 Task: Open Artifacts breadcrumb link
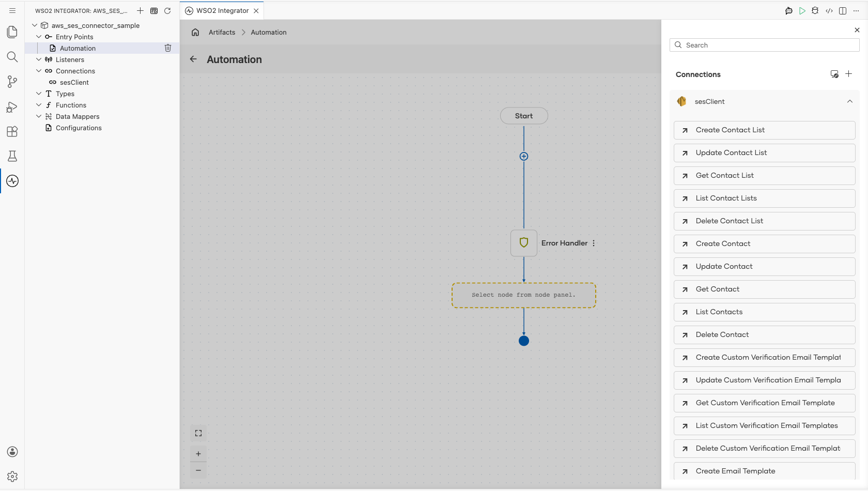click(x=222, y=32)
